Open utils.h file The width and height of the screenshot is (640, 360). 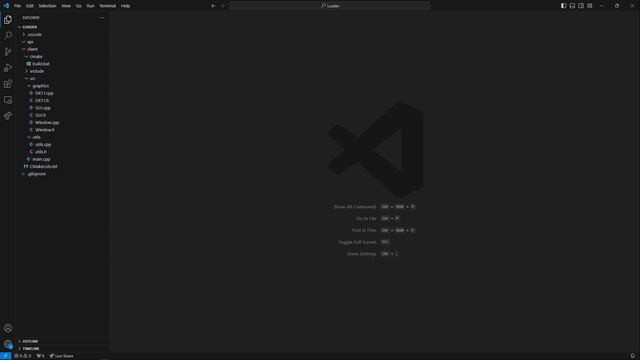pos(63,152)
